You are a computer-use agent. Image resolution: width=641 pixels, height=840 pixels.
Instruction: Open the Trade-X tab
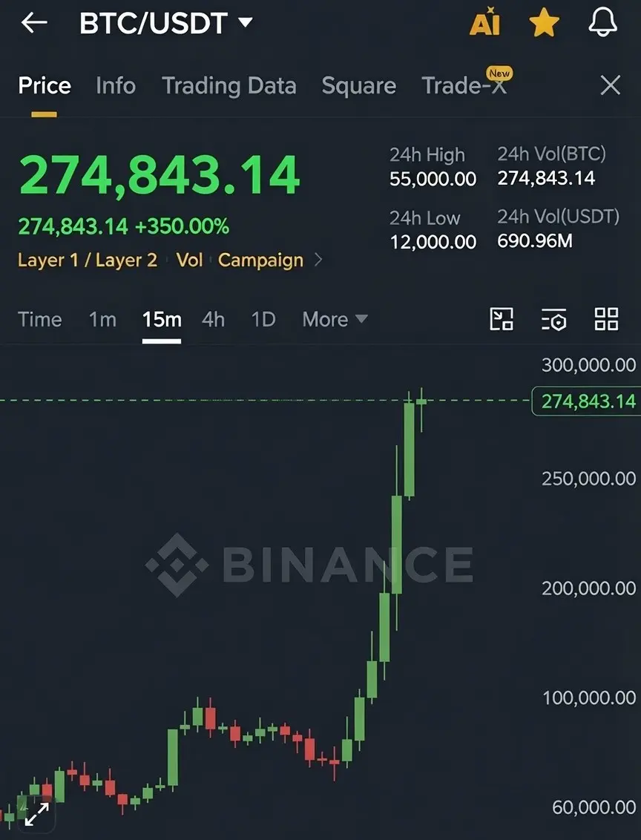(464, 86)
